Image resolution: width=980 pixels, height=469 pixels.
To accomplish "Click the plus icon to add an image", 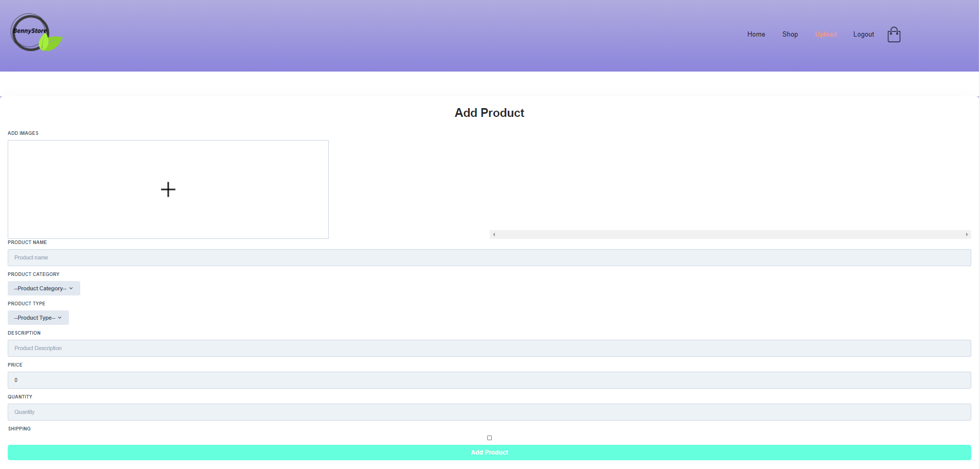I will 168,189.
